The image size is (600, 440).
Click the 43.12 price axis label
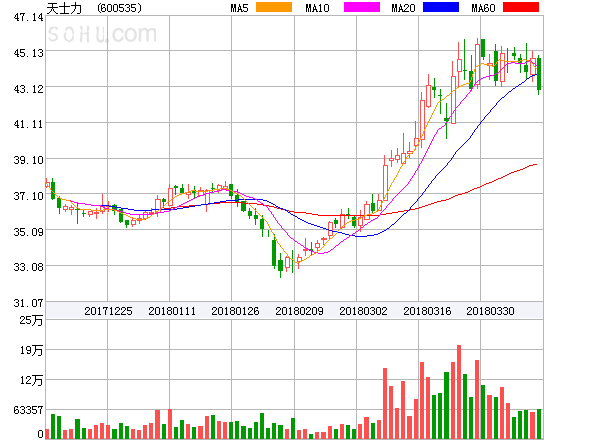point(28,89)
